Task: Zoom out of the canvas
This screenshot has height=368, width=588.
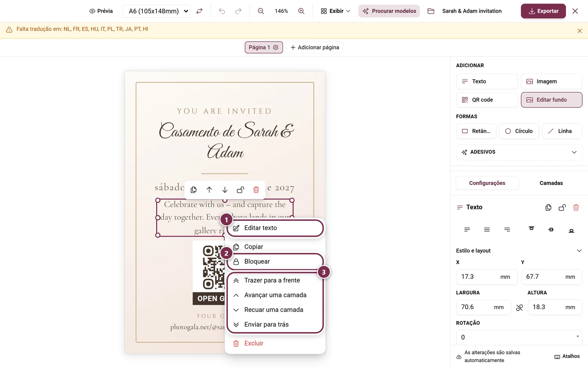Action: click(x=261, y=11)
